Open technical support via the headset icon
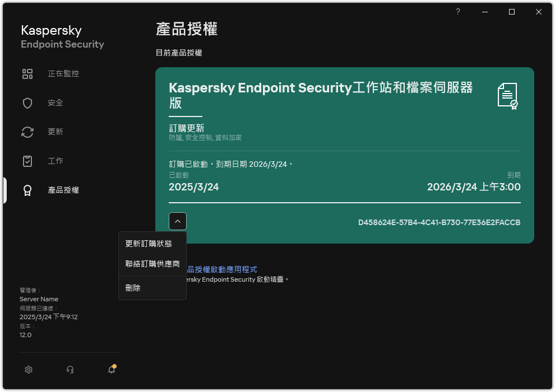 (x=70, y=370)
